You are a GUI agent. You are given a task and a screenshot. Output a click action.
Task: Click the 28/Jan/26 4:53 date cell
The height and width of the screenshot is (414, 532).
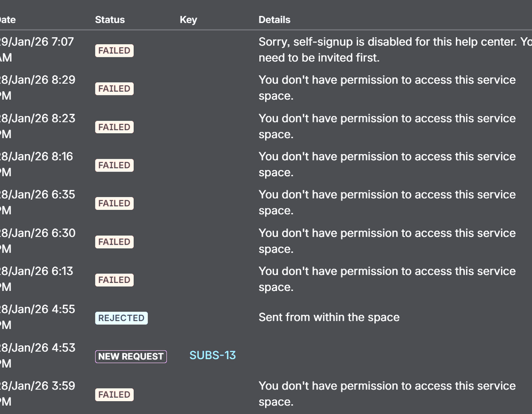[37, 355]
